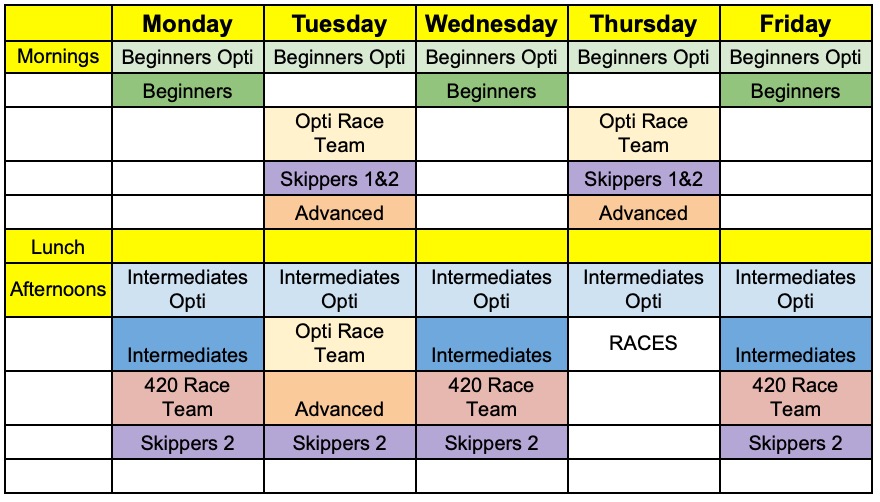Click the Lunch row label

[x=58, y=247]
